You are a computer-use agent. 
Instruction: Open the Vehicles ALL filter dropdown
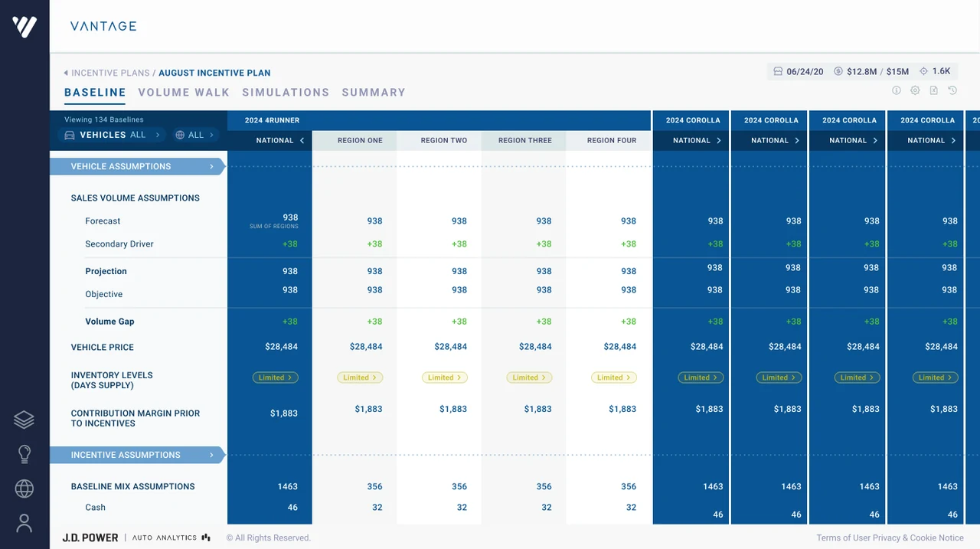(112, 135)
